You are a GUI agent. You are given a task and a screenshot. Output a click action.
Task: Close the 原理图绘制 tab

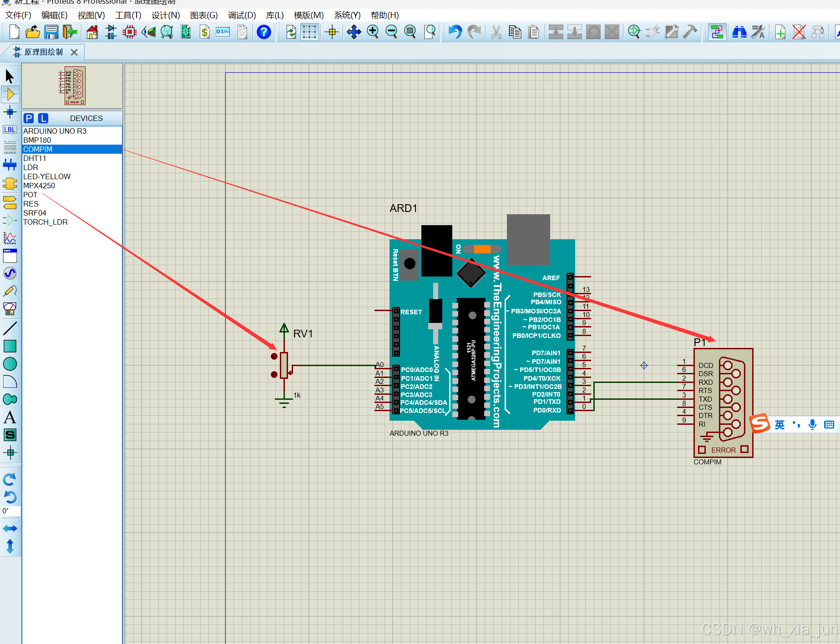74,52
